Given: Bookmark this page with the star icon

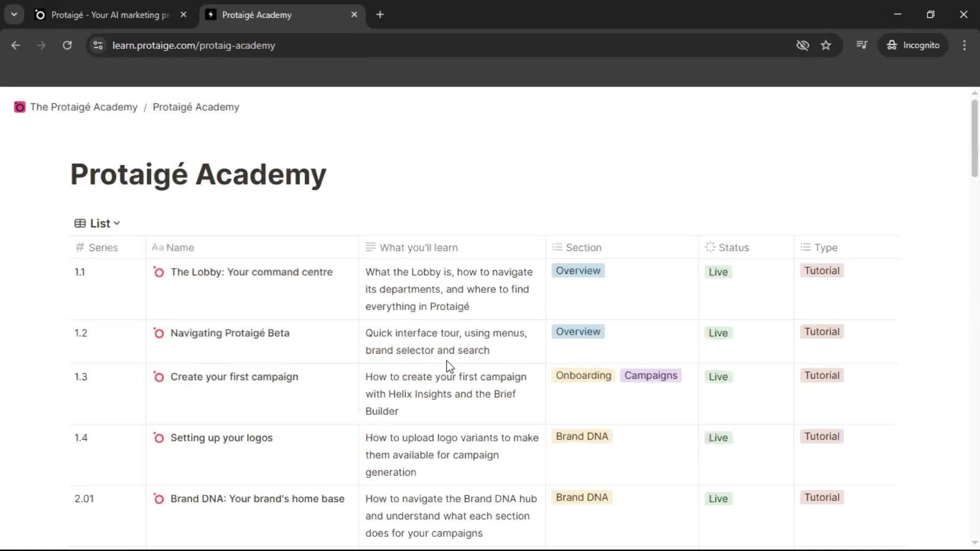Looking at the screenshot, I should pyautogui.click(x=826, y=45).
